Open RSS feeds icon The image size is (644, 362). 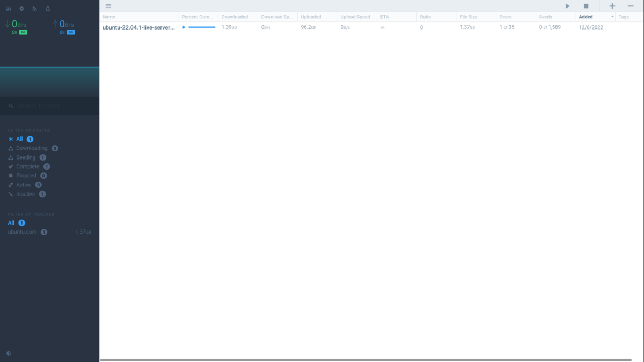coord(35,9)
